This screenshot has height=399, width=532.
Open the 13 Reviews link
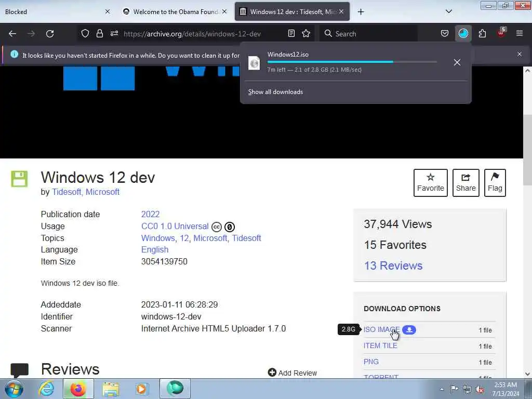point(393,265)
